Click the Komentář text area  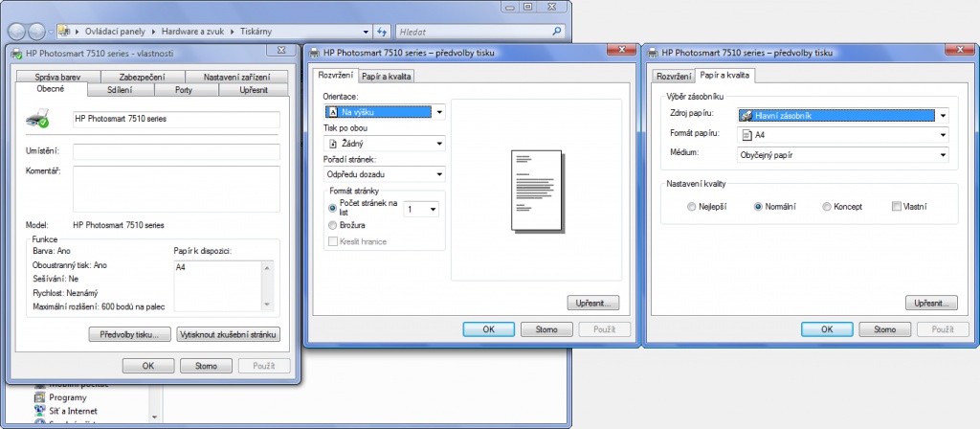(x=176, y=189)
